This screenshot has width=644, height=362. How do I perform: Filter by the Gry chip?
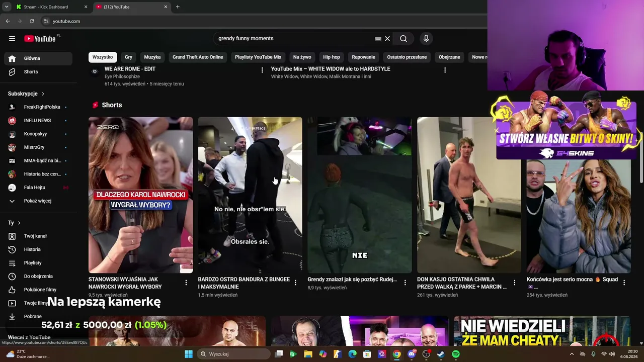click(129, 57)
